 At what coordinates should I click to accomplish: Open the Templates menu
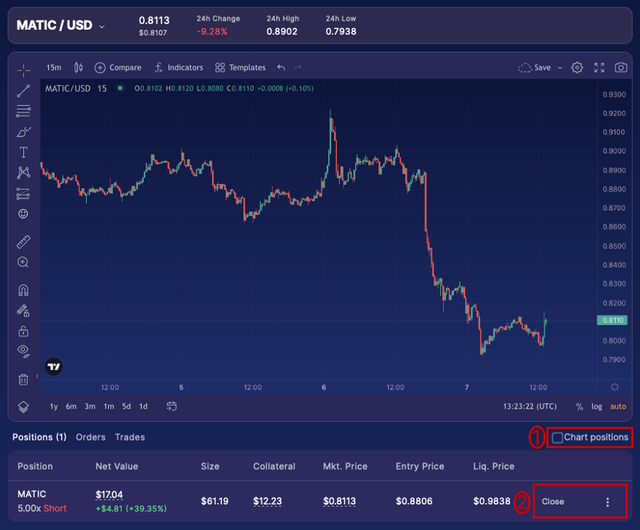(240, 67)
